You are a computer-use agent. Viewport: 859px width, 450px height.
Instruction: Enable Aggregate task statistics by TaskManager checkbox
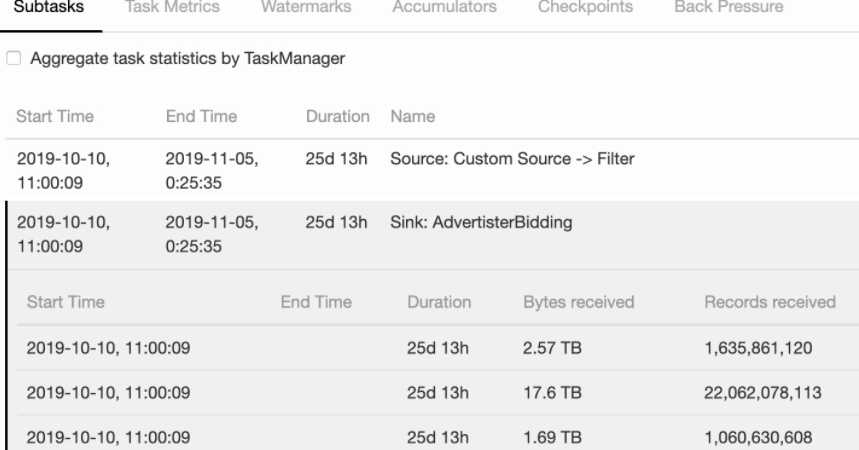click(14, 58)
